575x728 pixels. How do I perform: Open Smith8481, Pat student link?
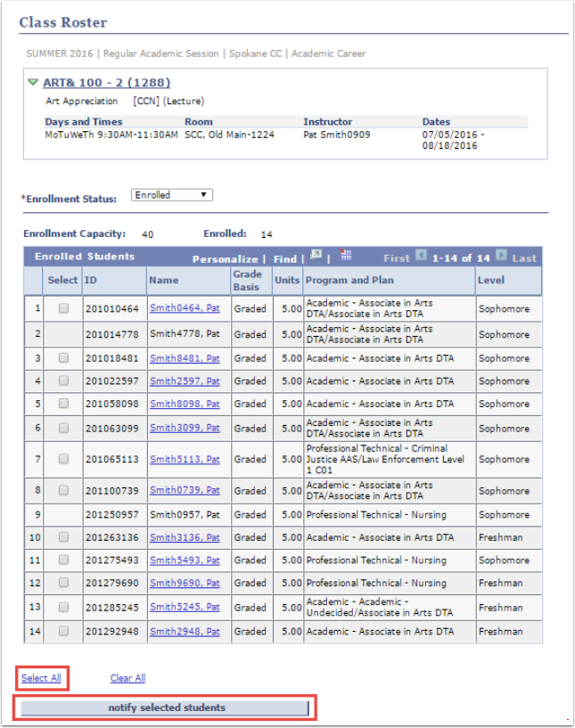point(185,358)
